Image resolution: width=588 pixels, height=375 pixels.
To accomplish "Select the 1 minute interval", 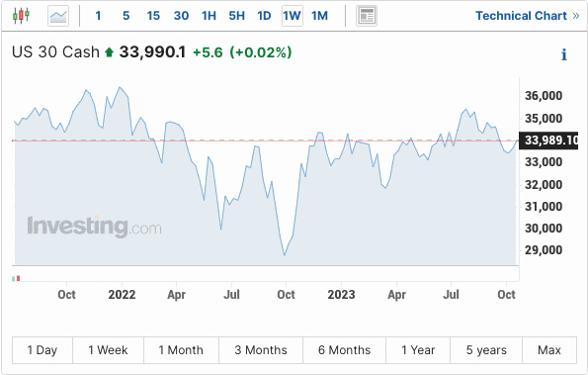I will 98,16.
